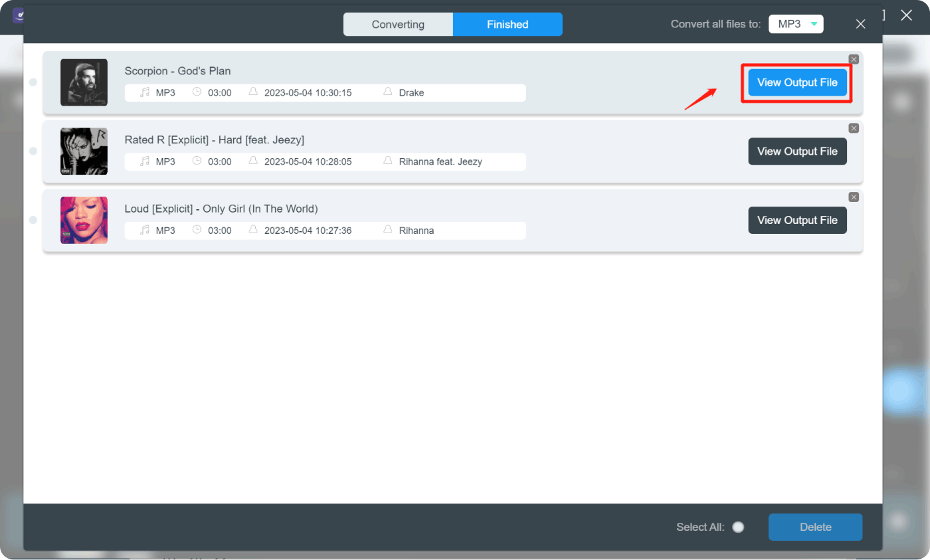Click the title Scorpion - God's Plan
The height and width of the screenshot is (560, 930).
178,71
